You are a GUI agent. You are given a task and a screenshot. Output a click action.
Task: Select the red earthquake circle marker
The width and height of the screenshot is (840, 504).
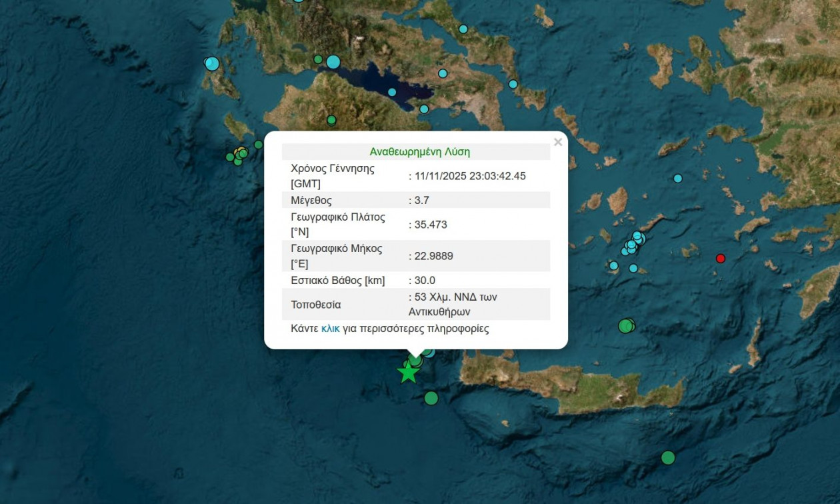pyautogui.click(x=720, y=258)
